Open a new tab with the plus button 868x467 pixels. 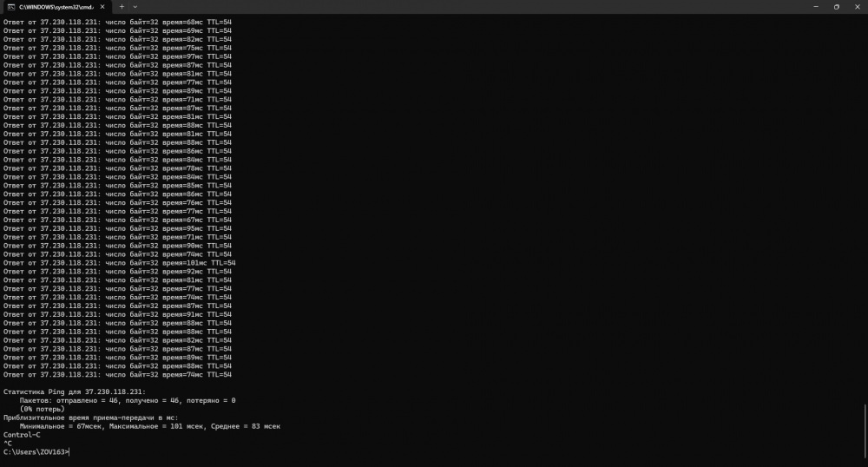point(122,7)
